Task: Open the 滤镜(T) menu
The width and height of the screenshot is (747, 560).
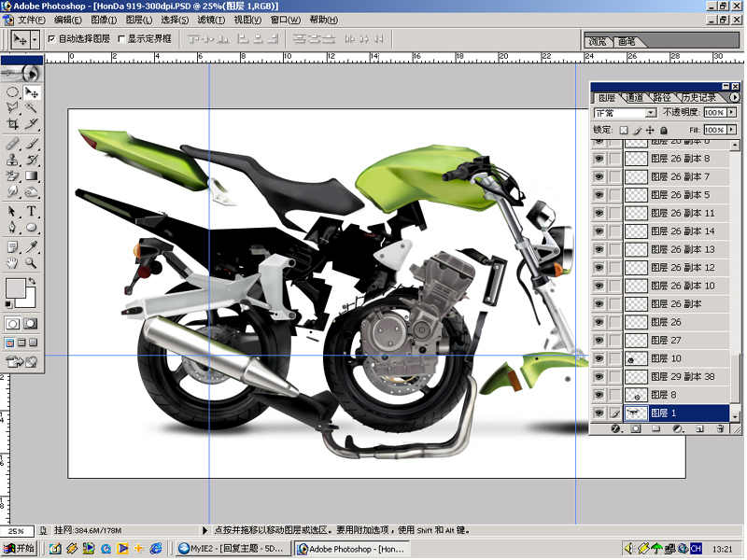Action: click(x=211, y=20)
